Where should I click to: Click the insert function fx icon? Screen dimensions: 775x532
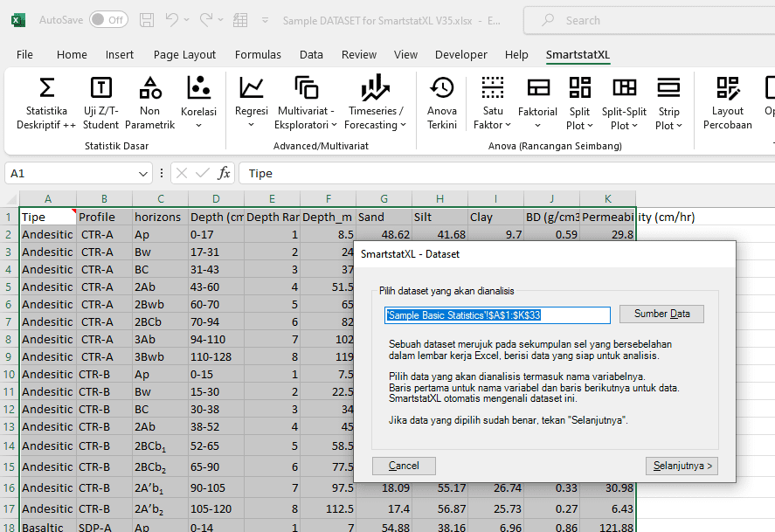pyautogui.click(x=225, y=173)
